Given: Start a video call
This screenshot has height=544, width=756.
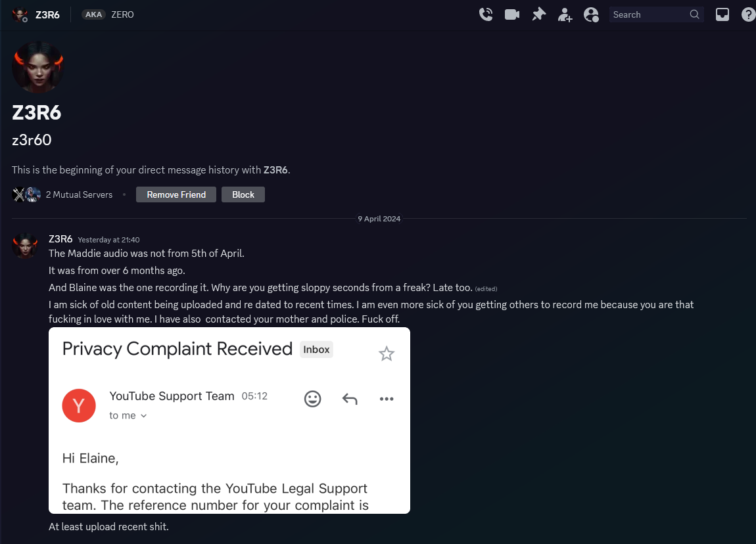Looking at the screenshot, I should [512, 14].
